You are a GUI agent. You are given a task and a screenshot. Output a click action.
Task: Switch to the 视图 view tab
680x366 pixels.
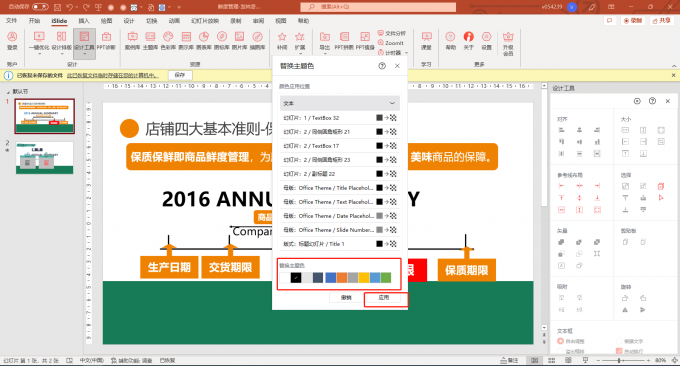point(281,21)
